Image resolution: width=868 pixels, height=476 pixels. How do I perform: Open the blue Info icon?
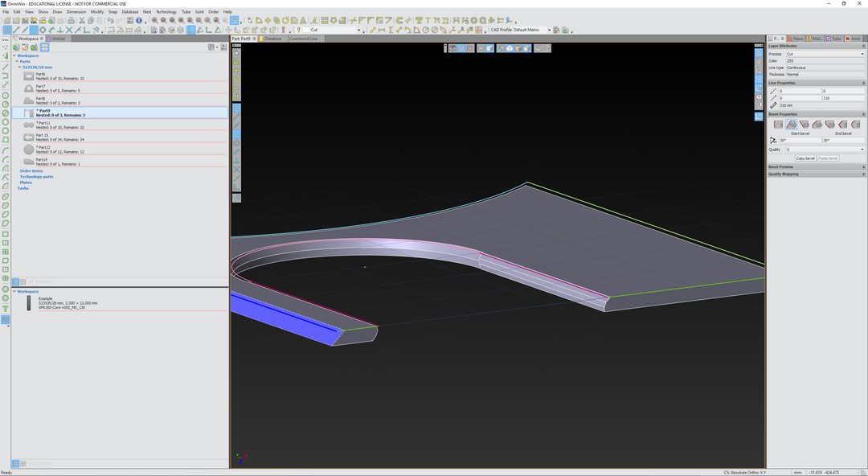(139, 20)
